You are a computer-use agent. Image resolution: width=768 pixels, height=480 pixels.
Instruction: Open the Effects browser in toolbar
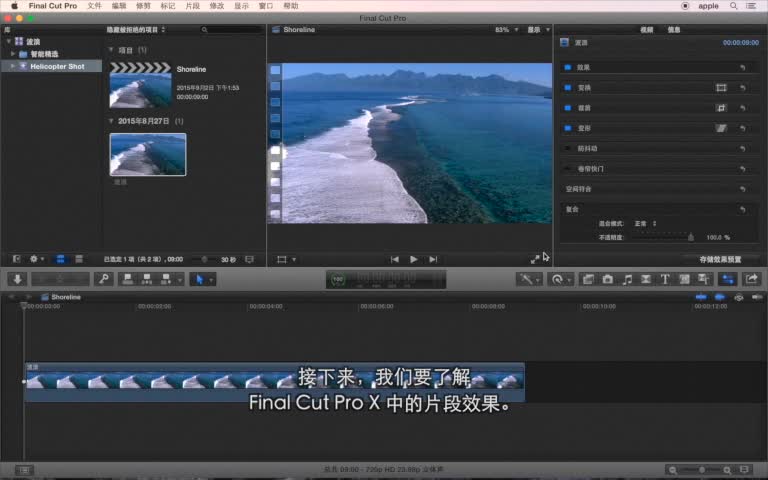click(588, 279)
